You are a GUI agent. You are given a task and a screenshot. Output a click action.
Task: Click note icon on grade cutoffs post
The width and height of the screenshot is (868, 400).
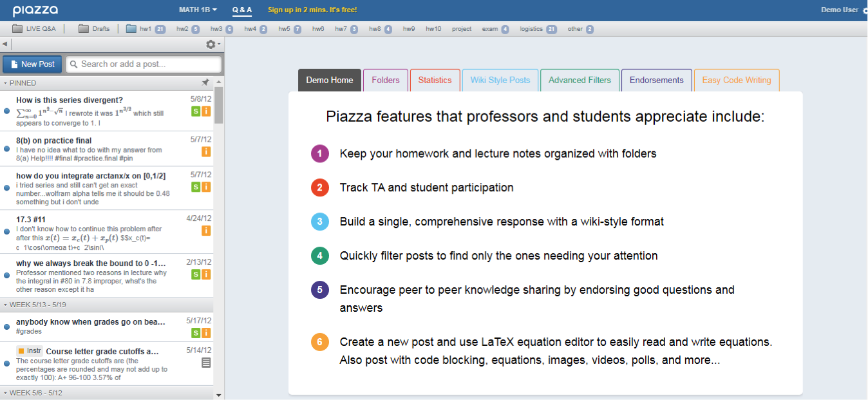pyautogui.click(x=206, y=363)
